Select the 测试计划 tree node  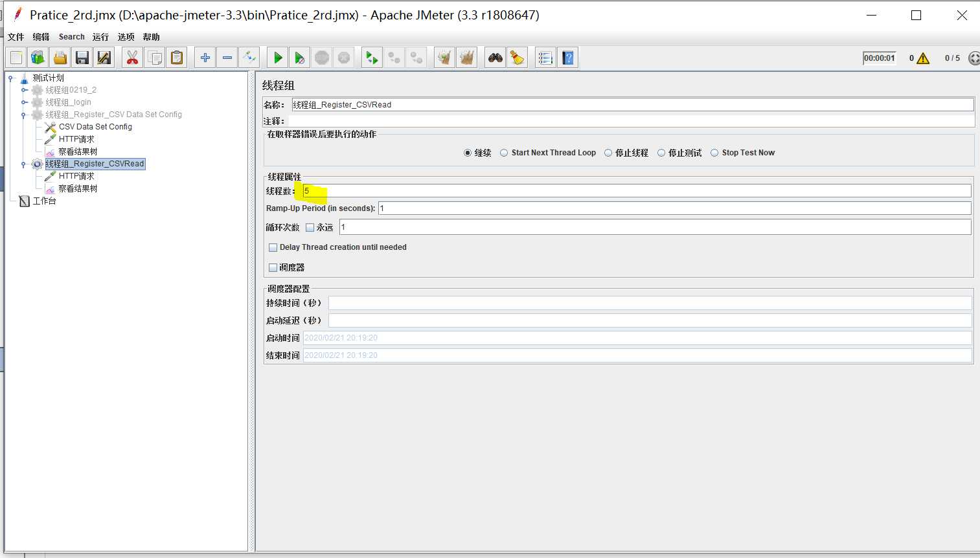click(x=49, y=78)
